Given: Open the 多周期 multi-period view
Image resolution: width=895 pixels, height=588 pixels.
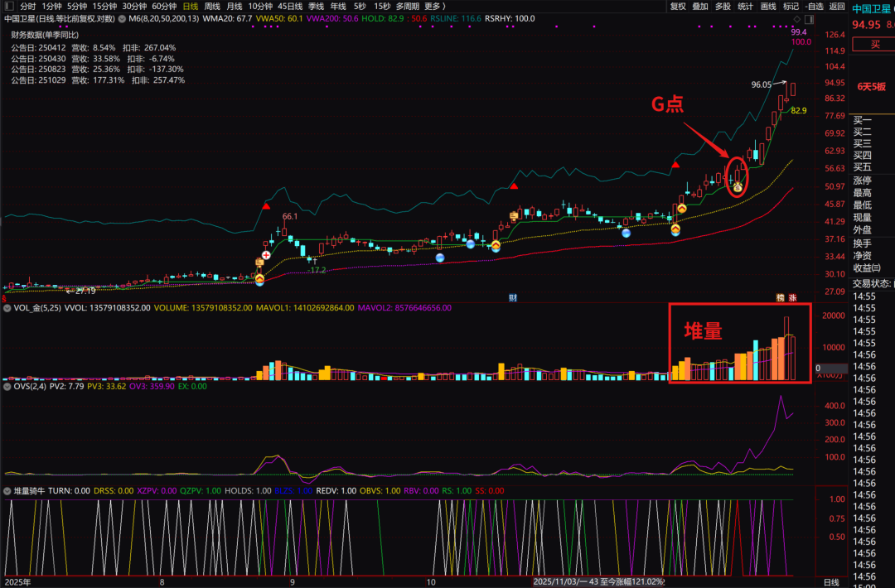Looking at the screenshot, I should tap(408, 7).
